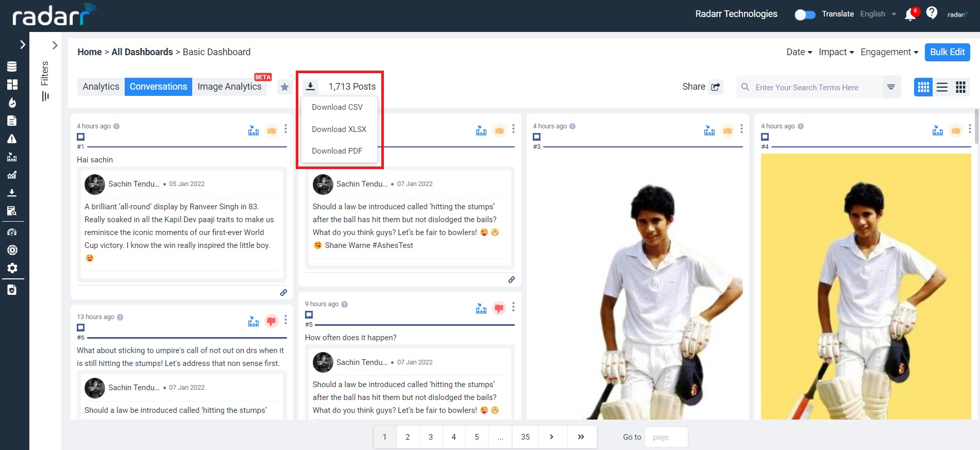
Task: Open the dashboards grid sidebar icon
Action: pyautogui.click(x=12, y=85)
